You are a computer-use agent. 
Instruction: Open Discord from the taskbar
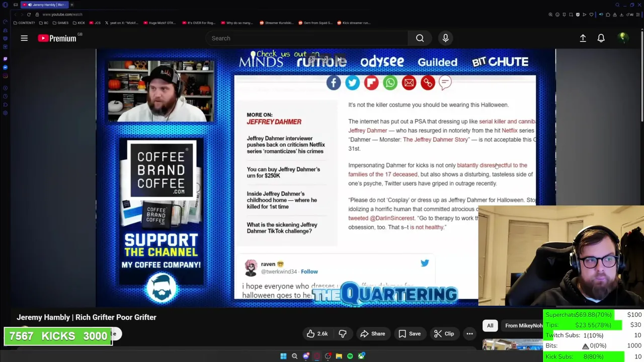pyautogui.click(x=306, y=356)
